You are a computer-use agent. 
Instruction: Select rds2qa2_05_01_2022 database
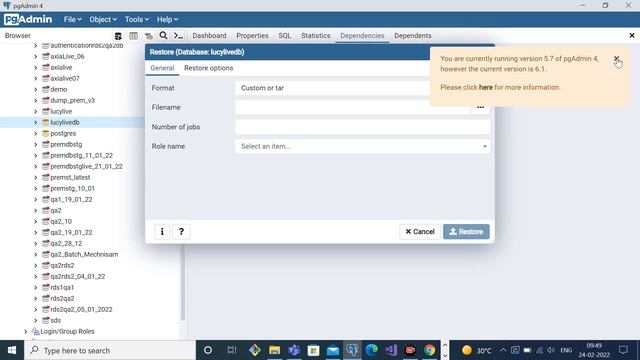coord(81,309)
